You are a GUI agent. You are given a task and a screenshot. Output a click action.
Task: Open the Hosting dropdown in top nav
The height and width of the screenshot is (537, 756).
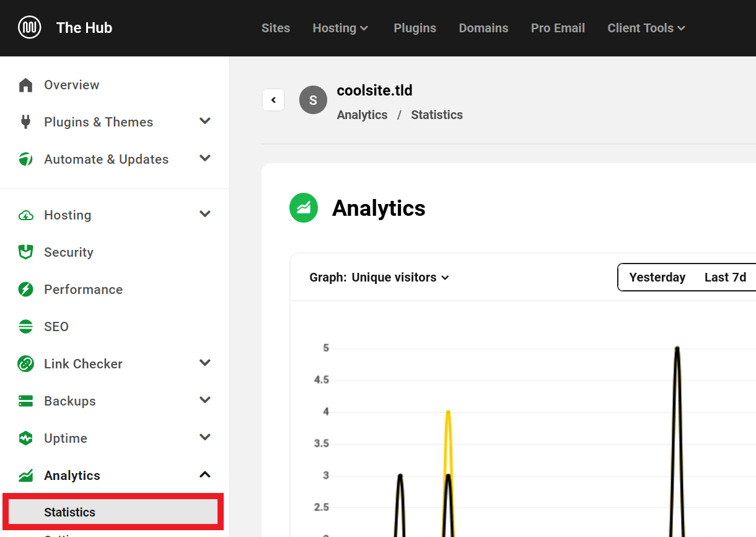(x=341, y=28)
